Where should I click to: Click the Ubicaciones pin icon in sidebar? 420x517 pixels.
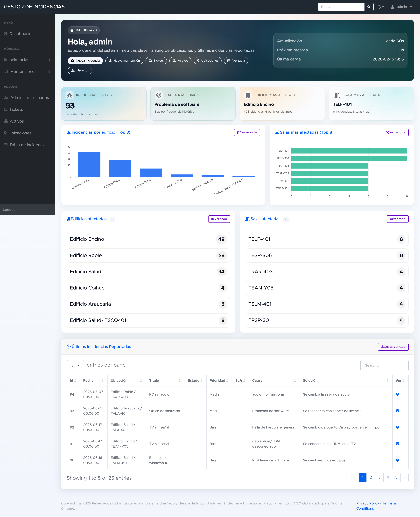coord(5,133)
